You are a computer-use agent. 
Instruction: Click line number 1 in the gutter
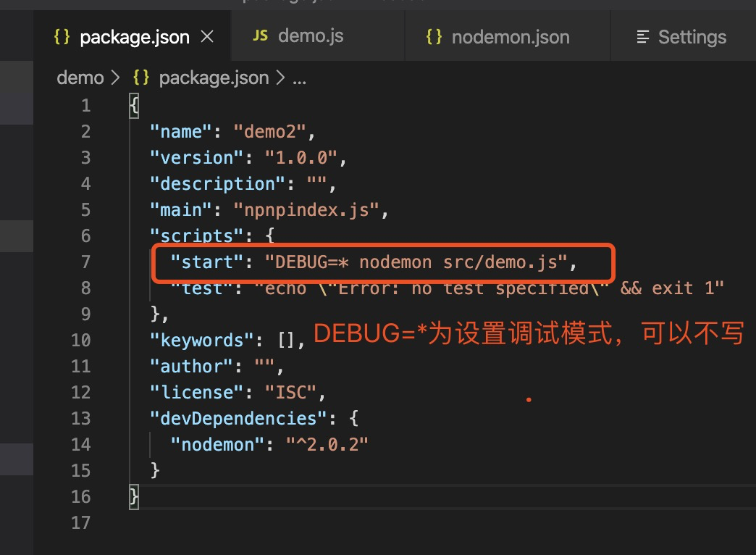(x=86, y=106)
